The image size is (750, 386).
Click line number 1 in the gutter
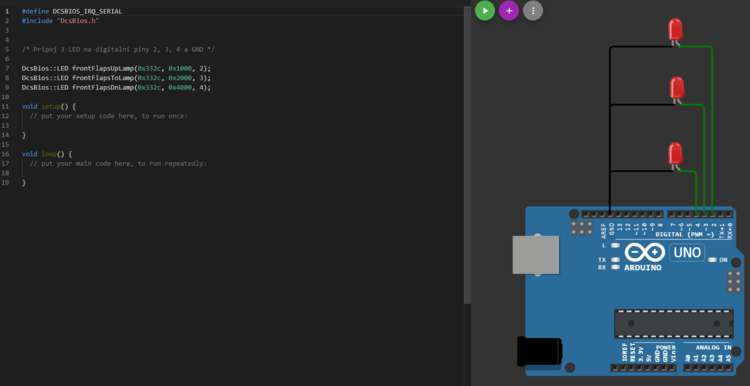coord(7,11)
